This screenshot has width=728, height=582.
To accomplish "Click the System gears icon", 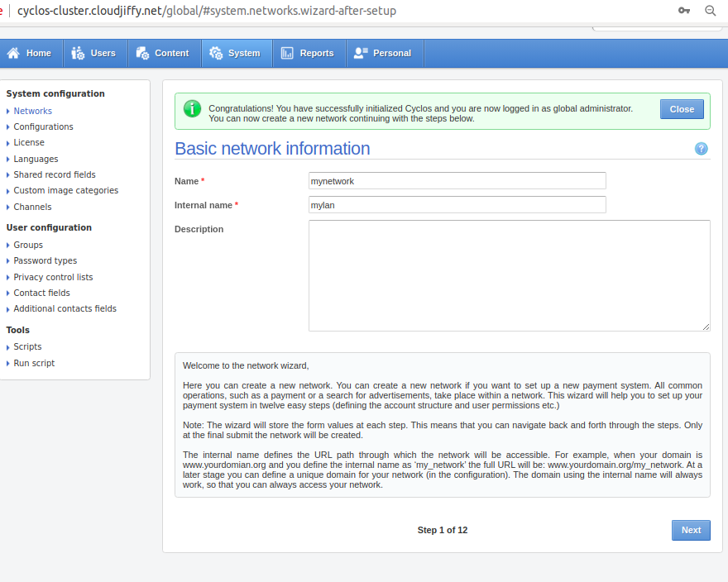I will tap(216, 53).
